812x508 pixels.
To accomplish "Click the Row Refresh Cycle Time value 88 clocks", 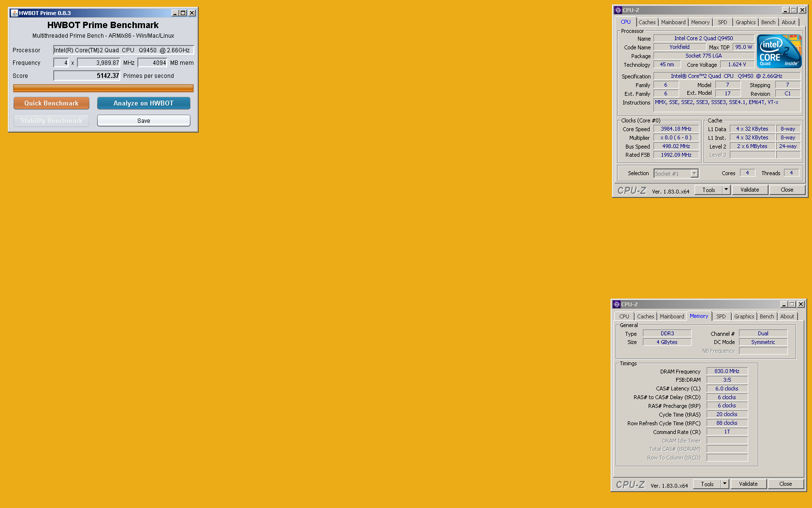I will pyautogui.click(x=727, y=423).
